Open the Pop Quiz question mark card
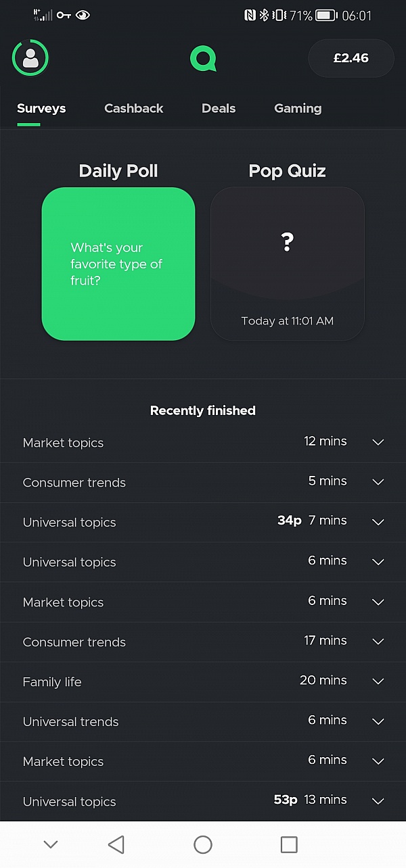The image size is (406, 868). [x=287, y=263]
